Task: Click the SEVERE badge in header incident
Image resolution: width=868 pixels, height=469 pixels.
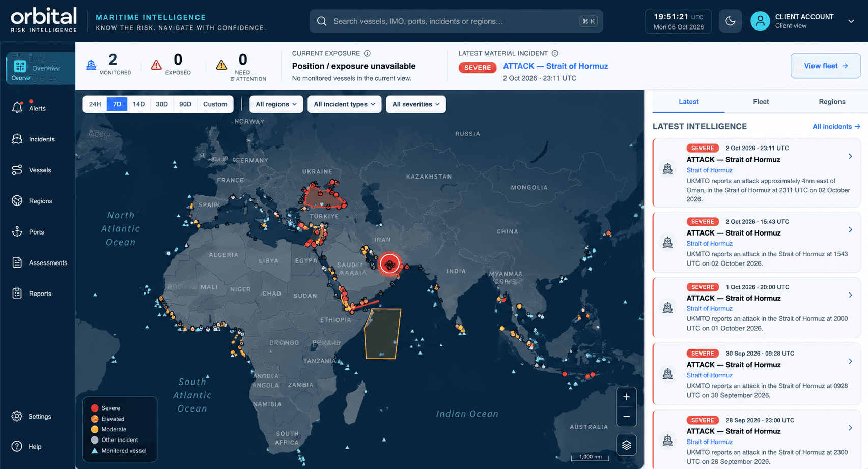Action: coord(477,67)
